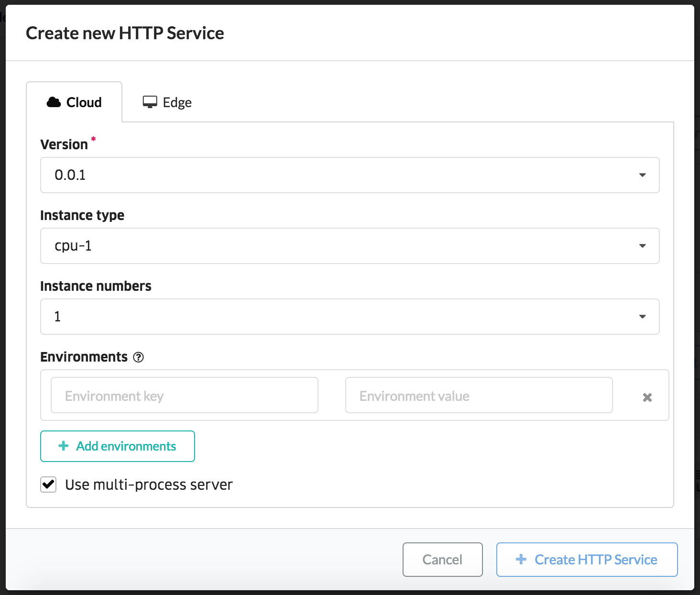Expand the Instance type cpu-1 dropdown

click(350, 246)
